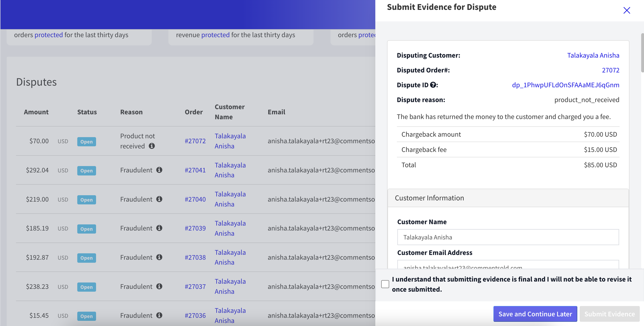Click info icon on order #27041 Fraudulent reason
The width and height of the screenshot is (644, 326).
click(x=159, y=170)
